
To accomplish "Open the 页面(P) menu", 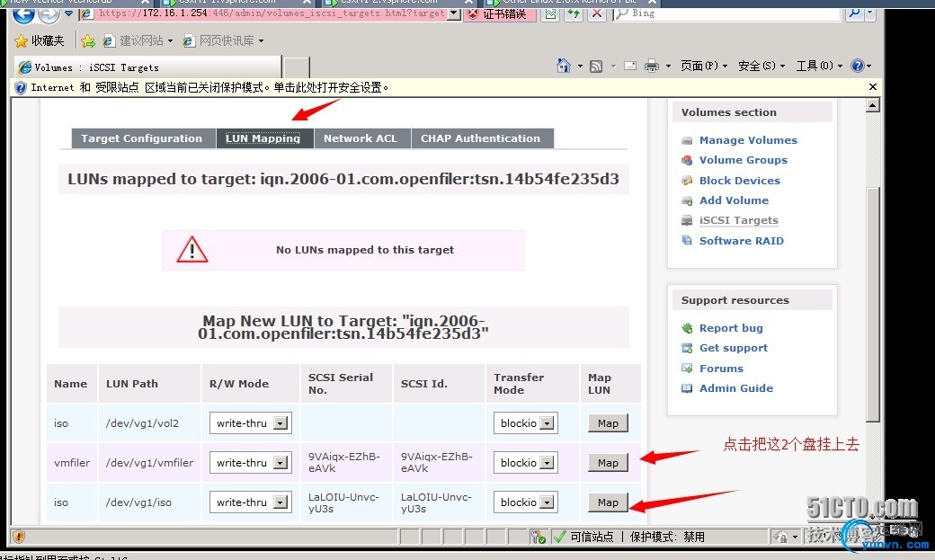I will 704,66.
